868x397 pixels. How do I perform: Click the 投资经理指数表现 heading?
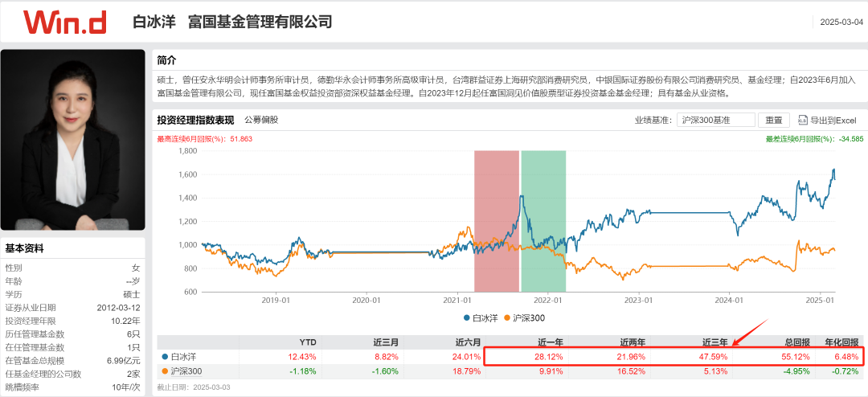point(195,120)
